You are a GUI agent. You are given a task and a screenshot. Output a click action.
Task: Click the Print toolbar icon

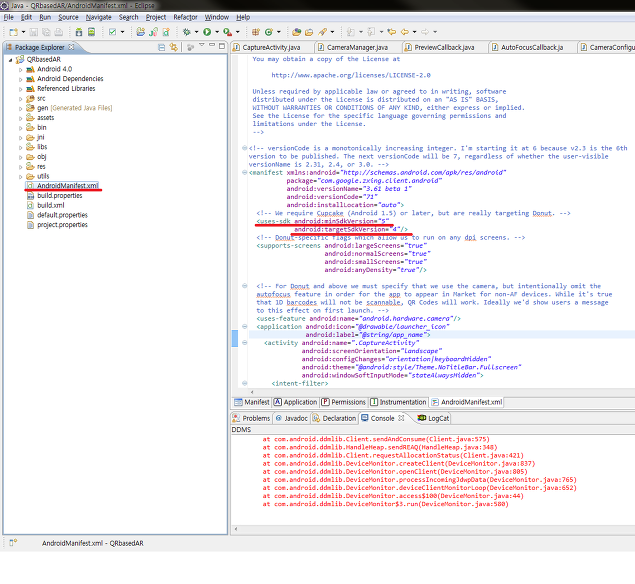(x=59, y=32)
